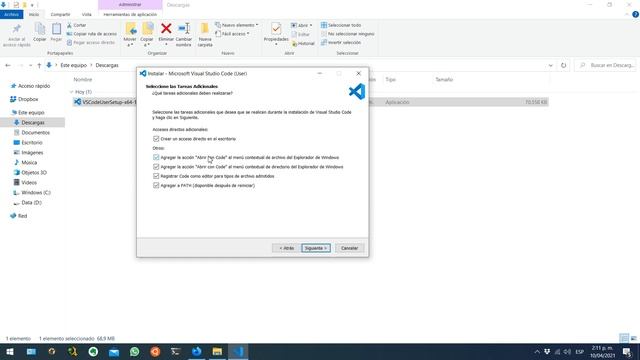Viewport: 640px width, 360px height.
Task: Switch to the Vista ribbon tab
Action: (87, 14)
